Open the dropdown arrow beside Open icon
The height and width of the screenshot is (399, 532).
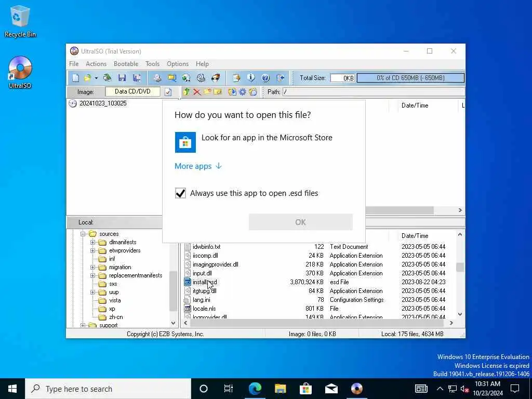[96, 78]
